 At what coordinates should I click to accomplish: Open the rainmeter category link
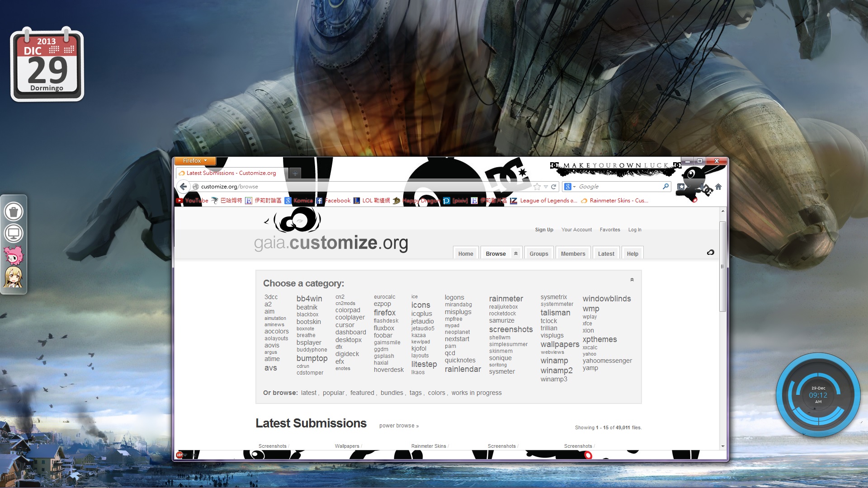coord(506,299)
